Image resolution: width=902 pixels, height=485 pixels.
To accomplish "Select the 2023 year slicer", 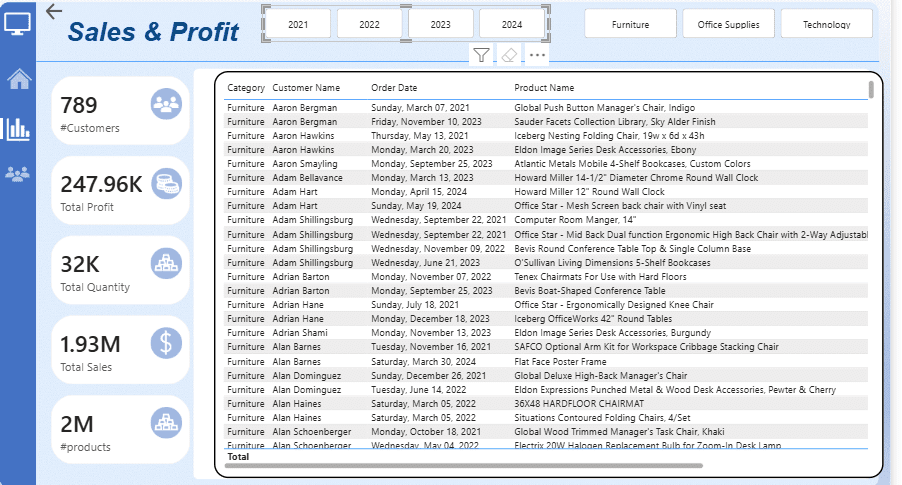I will pyautogui.click(x=440, y=24).
